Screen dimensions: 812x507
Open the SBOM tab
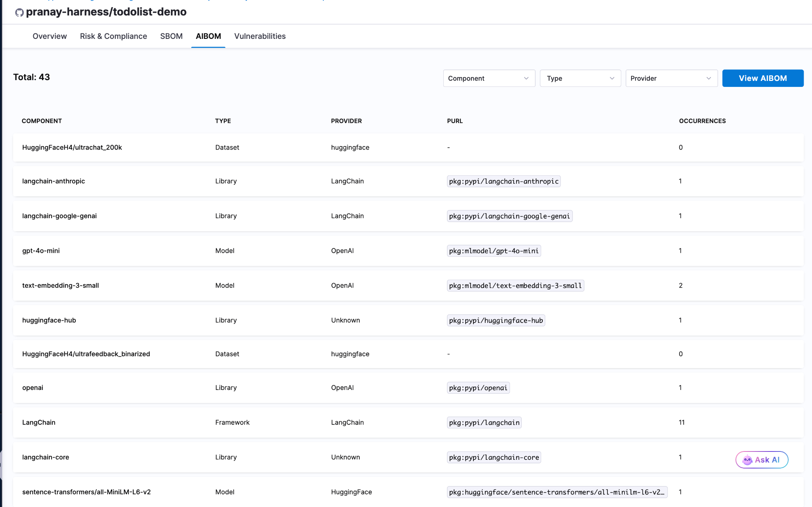point(171,36)
